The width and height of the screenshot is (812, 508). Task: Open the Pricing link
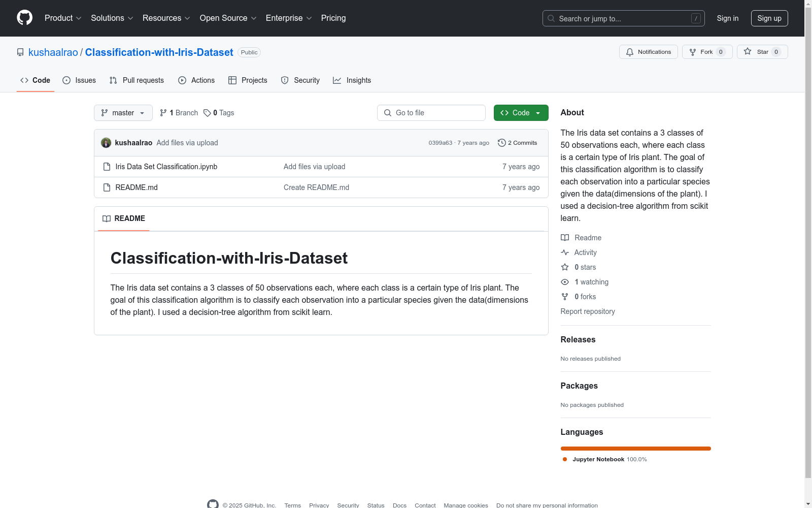click(x=333, y=18)
